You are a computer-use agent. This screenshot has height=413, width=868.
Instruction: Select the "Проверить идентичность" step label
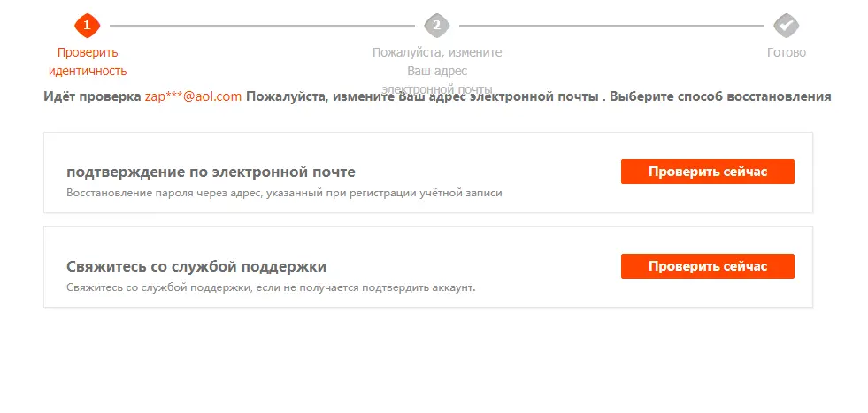88,61
